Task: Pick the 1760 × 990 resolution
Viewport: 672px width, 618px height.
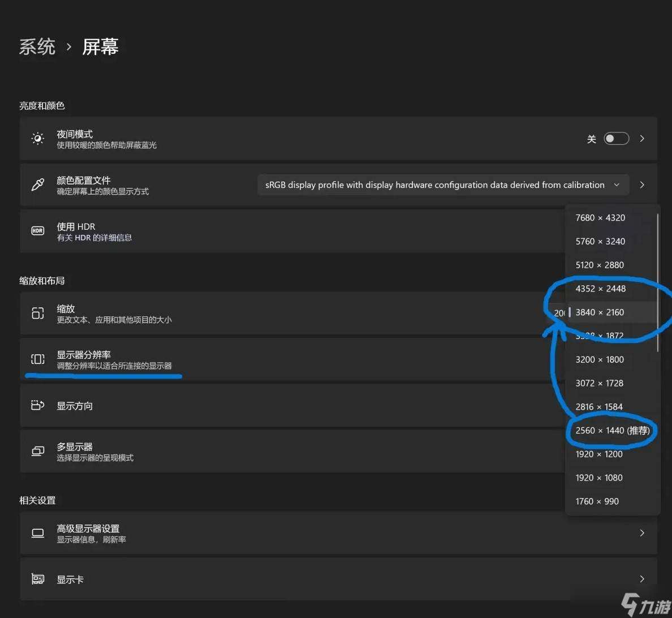Action: 597,501
